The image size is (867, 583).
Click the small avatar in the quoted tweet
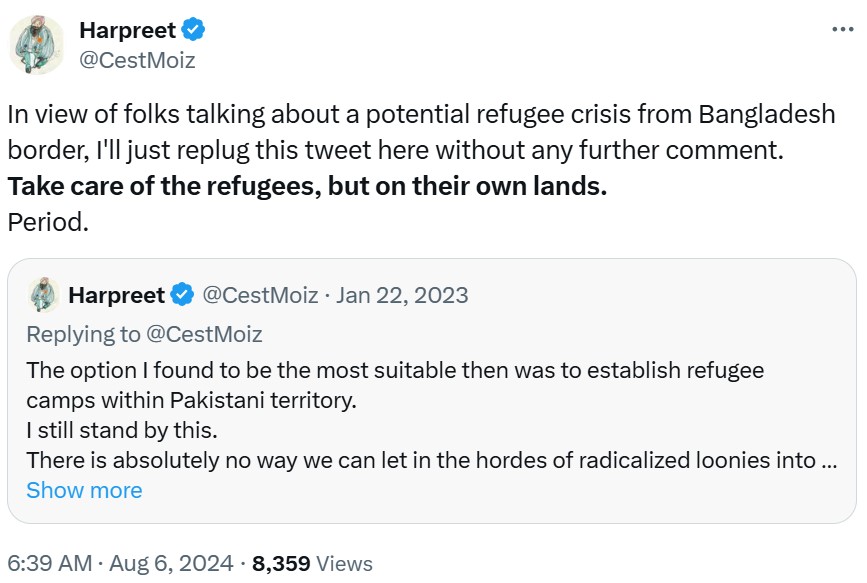point(42,295)
